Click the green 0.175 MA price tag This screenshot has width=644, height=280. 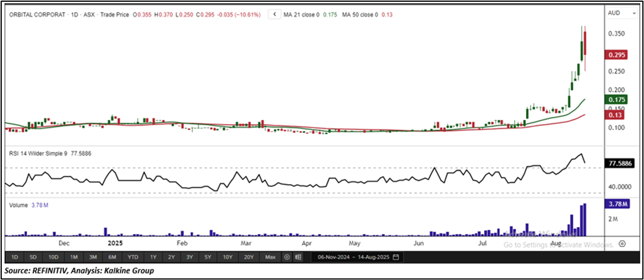click(616, 100)
